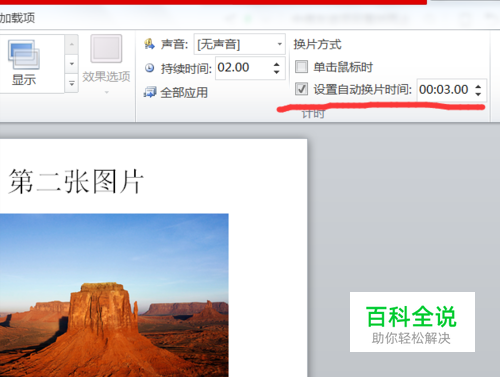Image resolution: width=500 pixels, height=377 pixels.
Task: Click the 全部应用 icon
Action: pyautogui.click(x=150, y=92)
